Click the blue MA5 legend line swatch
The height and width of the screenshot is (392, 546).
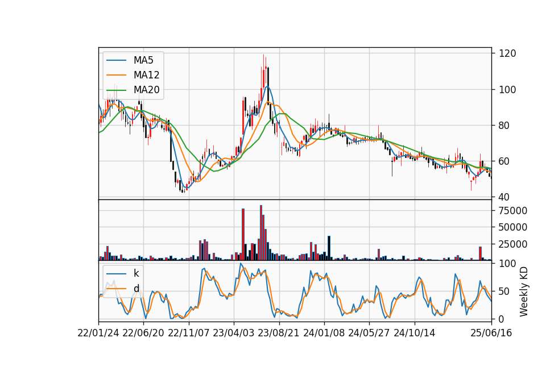click(116, 61)
